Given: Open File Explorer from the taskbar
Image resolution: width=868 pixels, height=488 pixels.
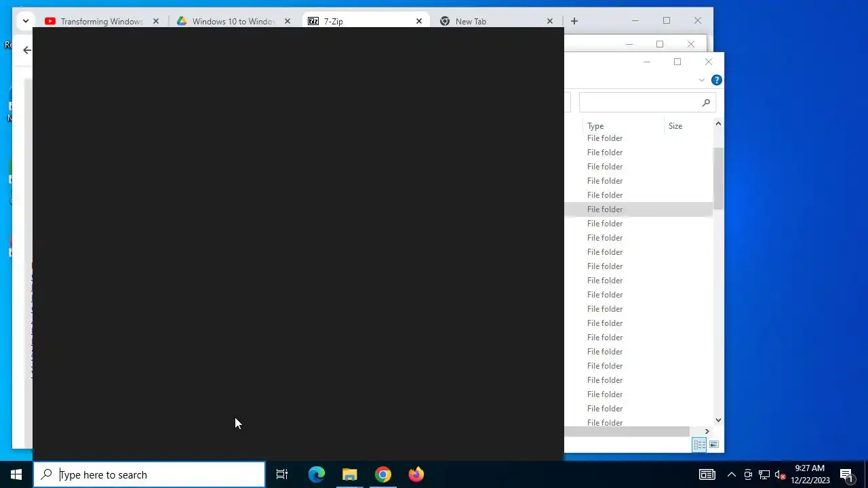Looking at the screenshot, I should pos(350,474).
